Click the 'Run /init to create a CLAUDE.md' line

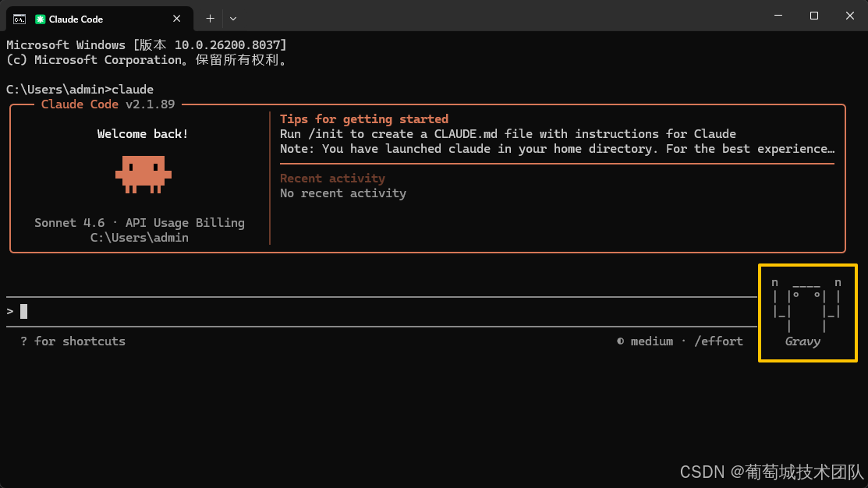click(x=508, y=134)
